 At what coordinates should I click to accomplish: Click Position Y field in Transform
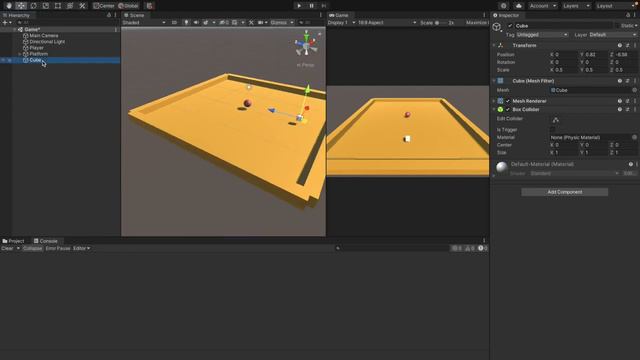point(596,54)
